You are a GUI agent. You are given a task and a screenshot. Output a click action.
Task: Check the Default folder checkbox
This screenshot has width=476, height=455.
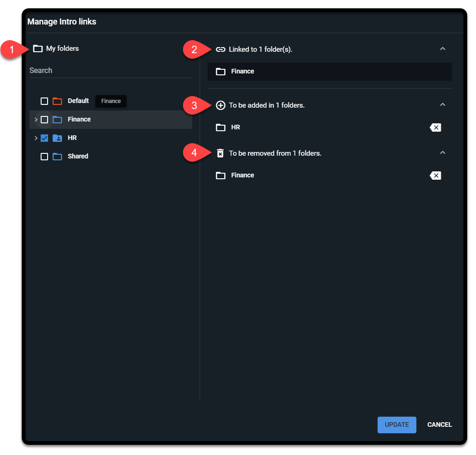44,101
